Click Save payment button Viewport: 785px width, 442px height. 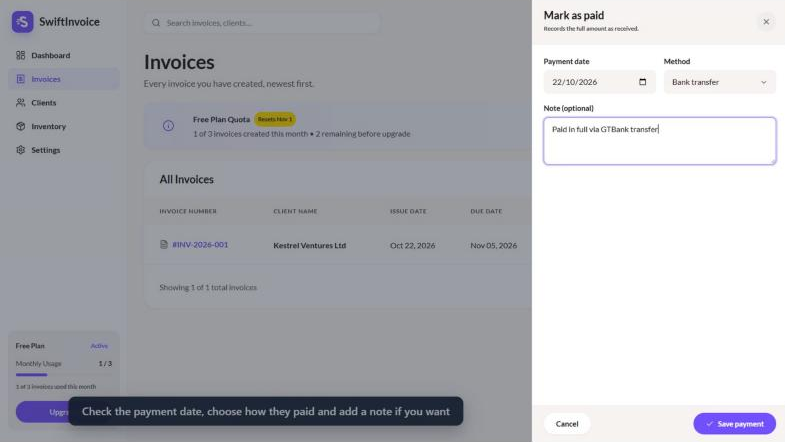(x=734, y=423)
